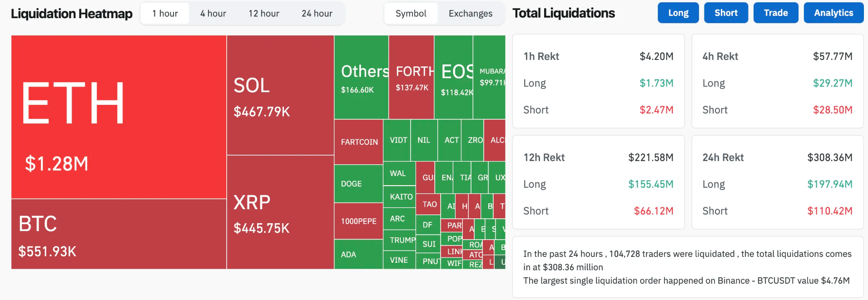This screenshot has height=300, width=868.
Task: Click the SOL liquidation tile
Action: (280, 95)
